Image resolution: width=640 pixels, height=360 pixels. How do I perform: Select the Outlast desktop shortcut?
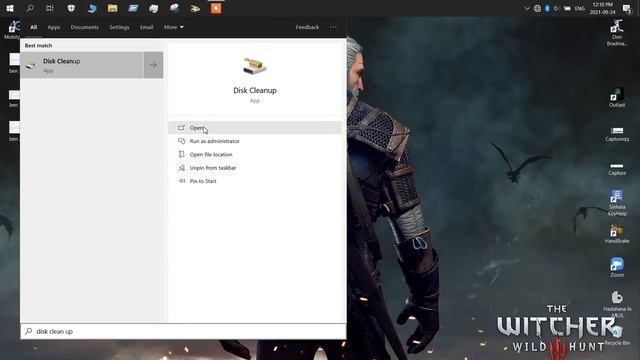[617, 98]
